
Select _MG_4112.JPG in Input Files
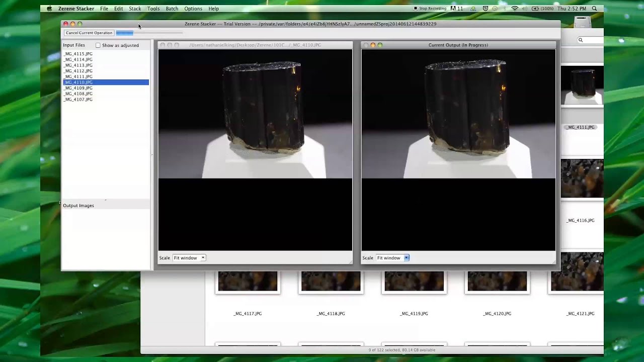106,71
